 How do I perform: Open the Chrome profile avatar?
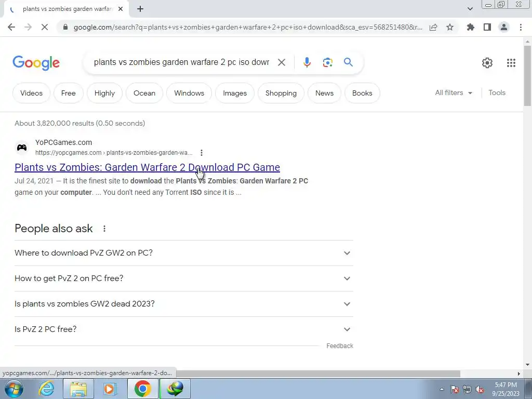tap(504, 27)
